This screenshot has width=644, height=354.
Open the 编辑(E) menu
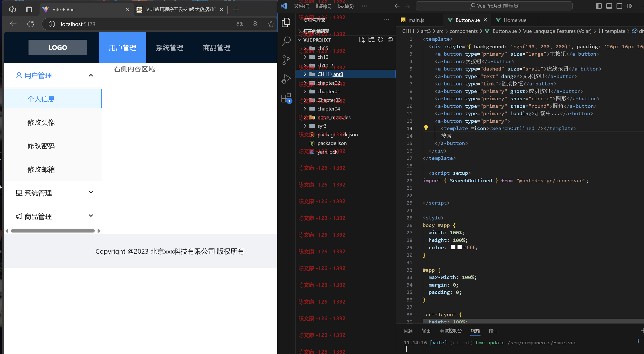tap(323, 6)
